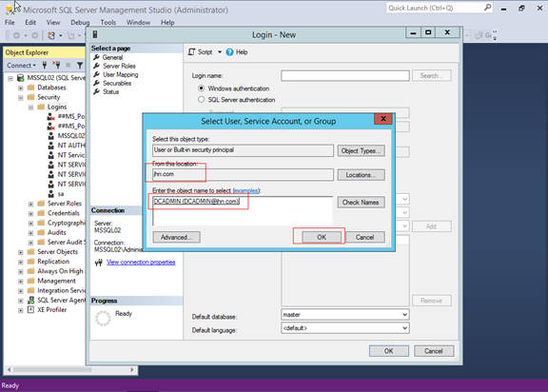
Task: Click the Object Types button
Action: pos(361,150)
